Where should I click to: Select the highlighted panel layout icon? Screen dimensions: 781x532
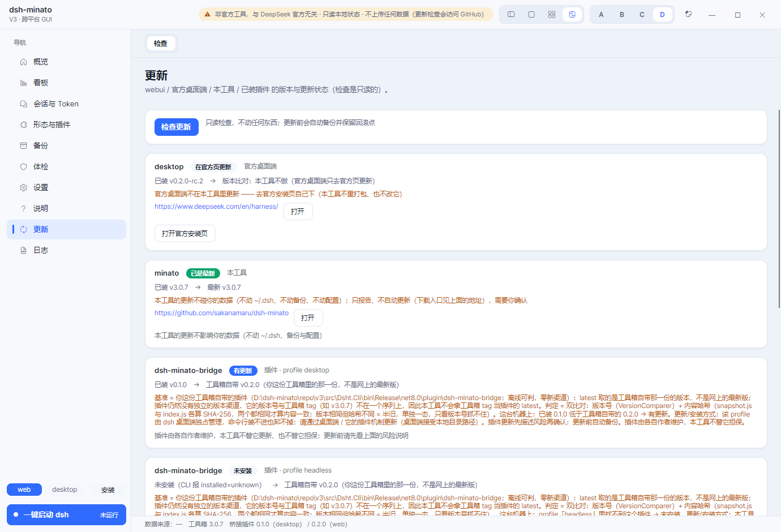click(572, 15)
